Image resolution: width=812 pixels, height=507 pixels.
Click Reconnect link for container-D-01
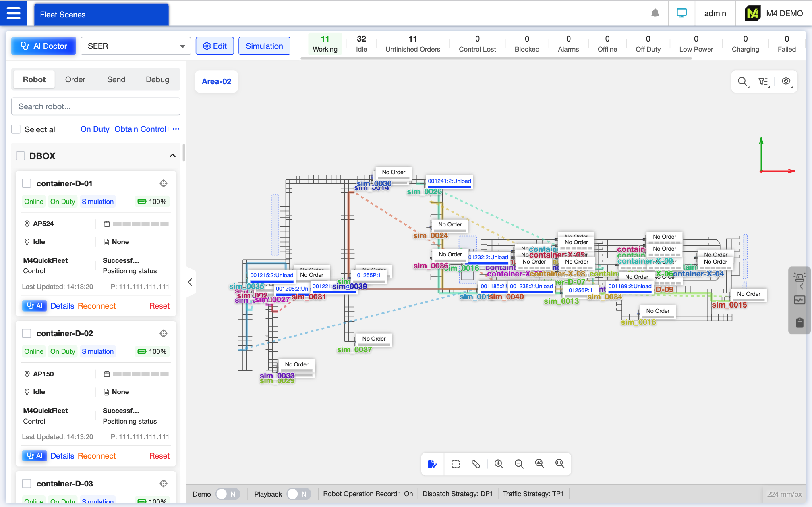[x=97, y=306]
